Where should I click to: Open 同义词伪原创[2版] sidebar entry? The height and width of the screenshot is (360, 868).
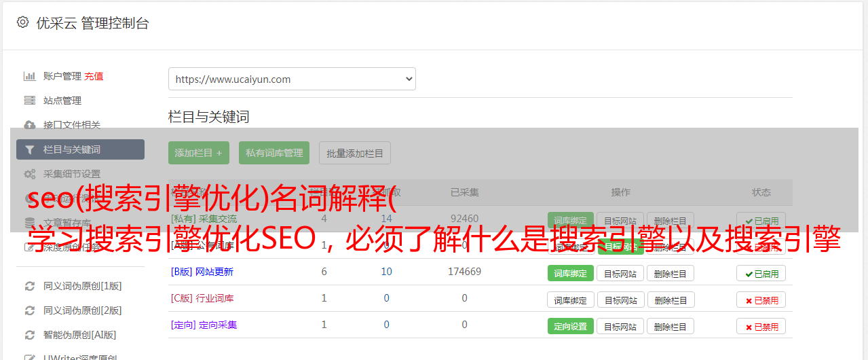[83, 310]
